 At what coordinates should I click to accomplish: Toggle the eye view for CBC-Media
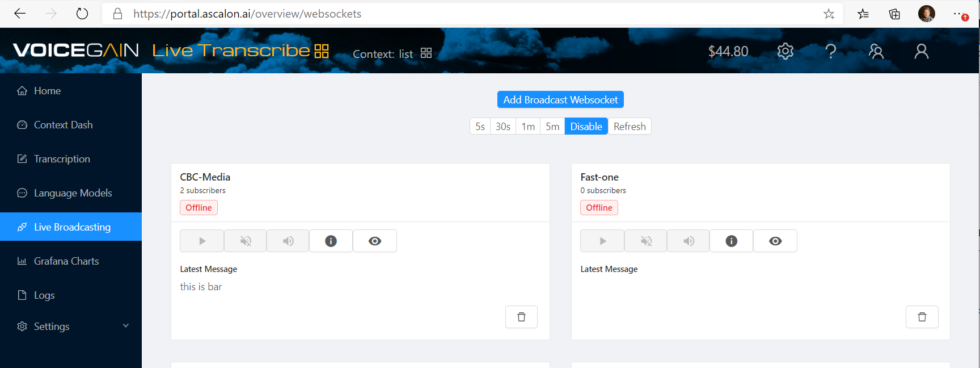point(375,241)
